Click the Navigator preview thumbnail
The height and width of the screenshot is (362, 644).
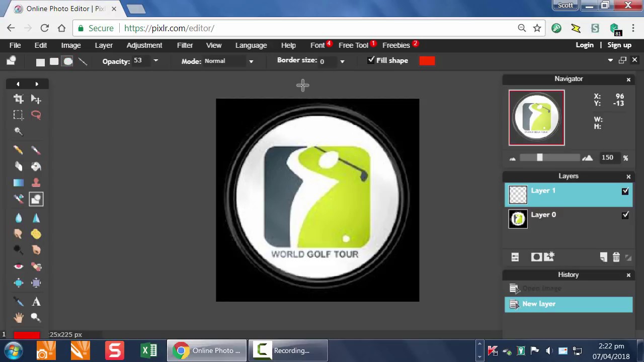pyautogui.click(x=536, y=118)
